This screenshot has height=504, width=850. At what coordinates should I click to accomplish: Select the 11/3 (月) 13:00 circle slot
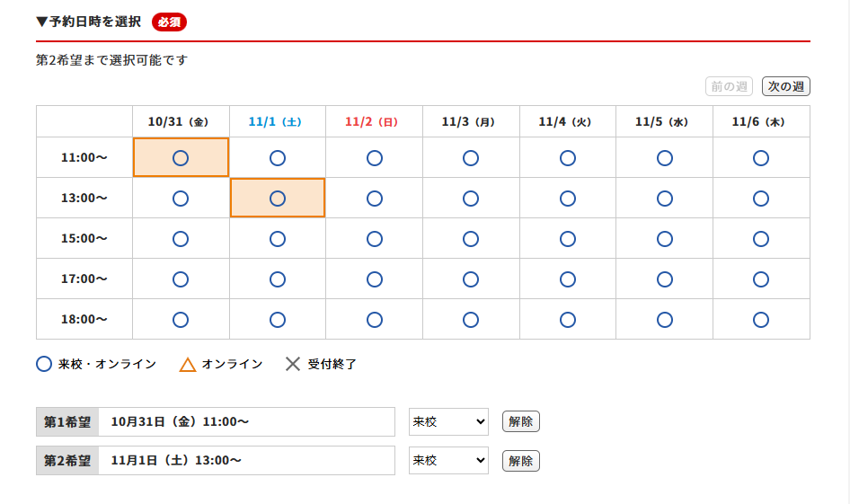(471, 199)
